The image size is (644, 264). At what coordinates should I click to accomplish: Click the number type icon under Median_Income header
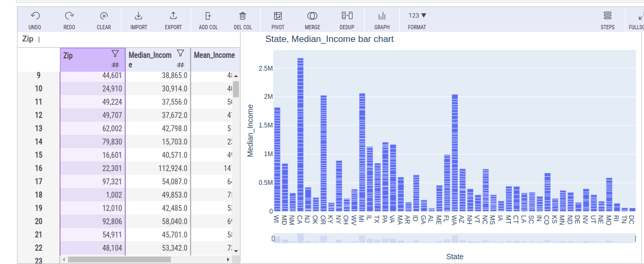point(181,65)
